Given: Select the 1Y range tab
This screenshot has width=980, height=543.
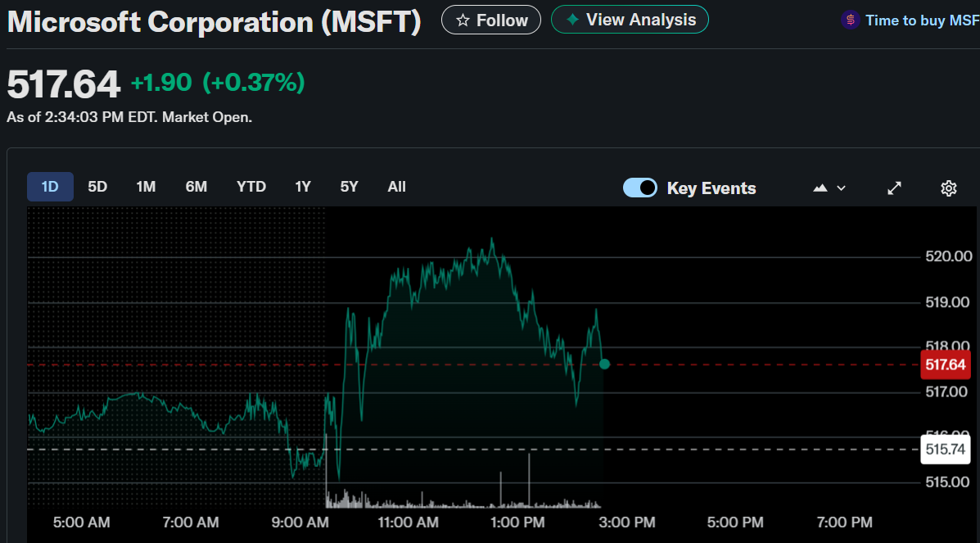Looking at the screenshot, I should click(x=303, y=187).
